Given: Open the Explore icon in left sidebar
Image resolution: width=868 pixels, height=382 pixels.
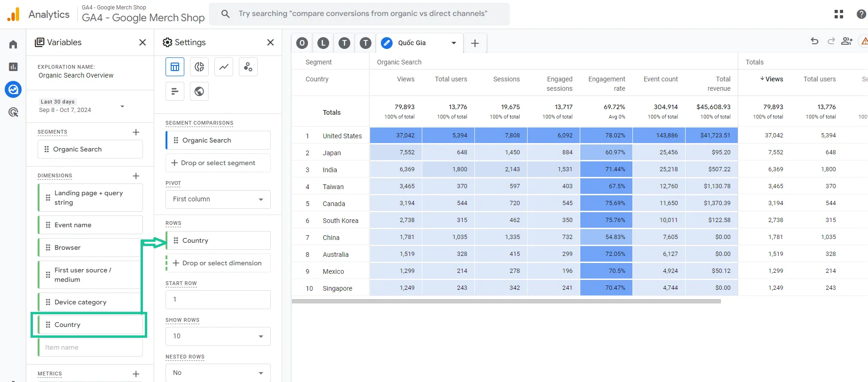Looking at the screenshot, I should coord(13,89).
